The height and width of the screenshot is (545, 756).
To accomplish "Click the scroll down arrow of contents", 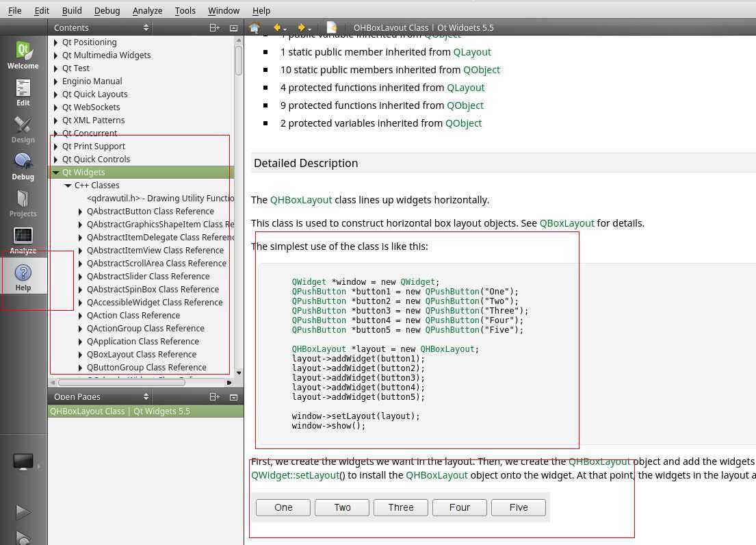I will tap(239, 373).
